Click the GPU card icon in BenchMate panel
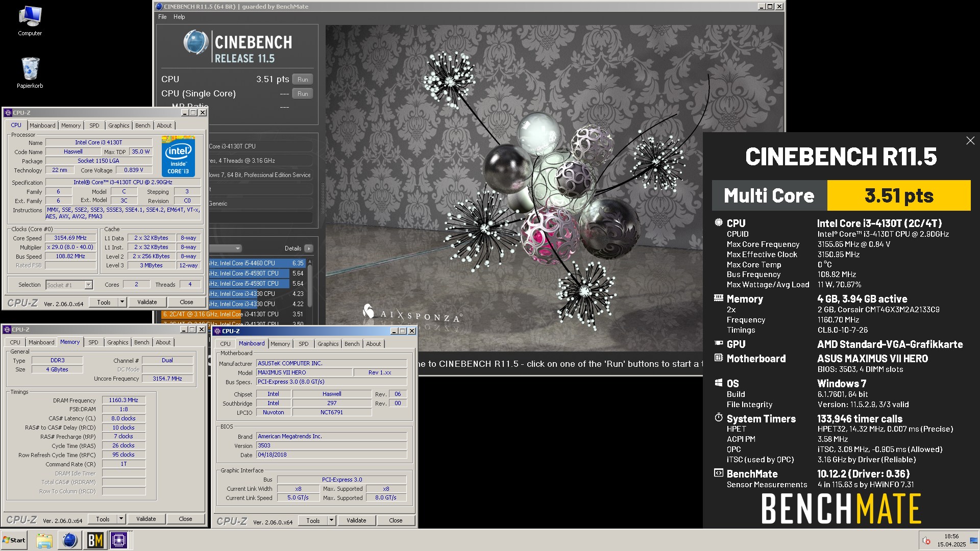Image resolution: width=980 pixels, height=551 pixels. [719, 343]
